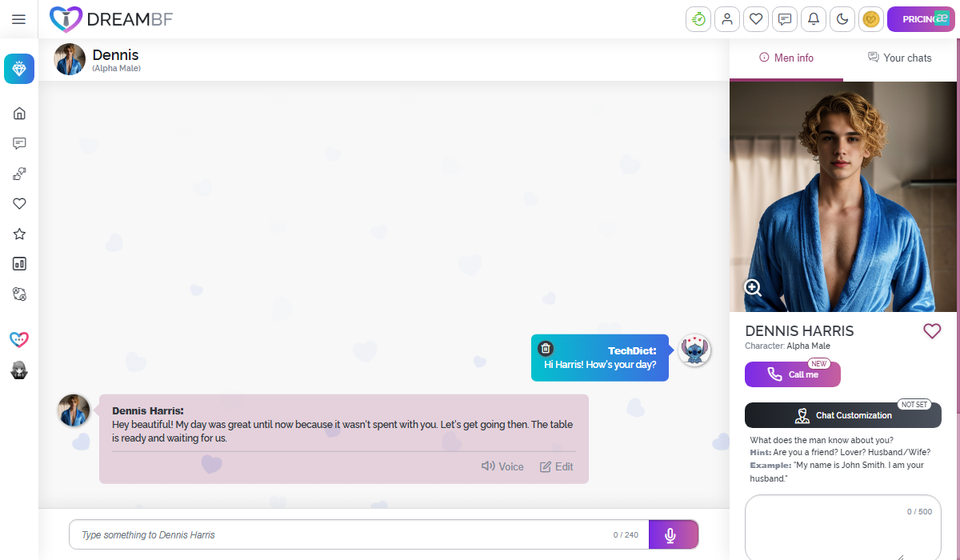Select the Men info tab

(786, 58)
